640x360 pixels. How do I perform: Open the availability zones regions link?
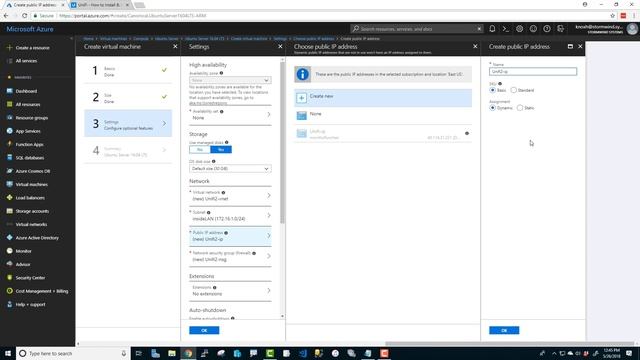pos(208,103)
